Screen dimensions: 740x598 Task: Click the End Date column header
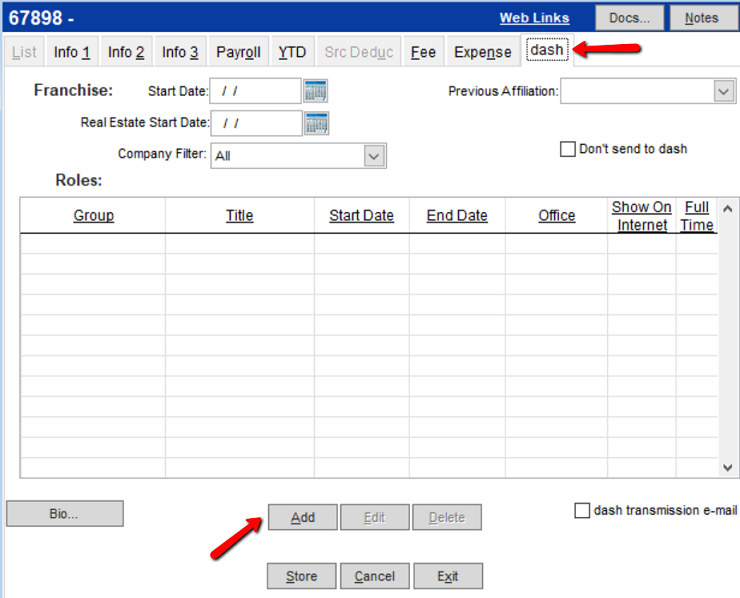457,216
